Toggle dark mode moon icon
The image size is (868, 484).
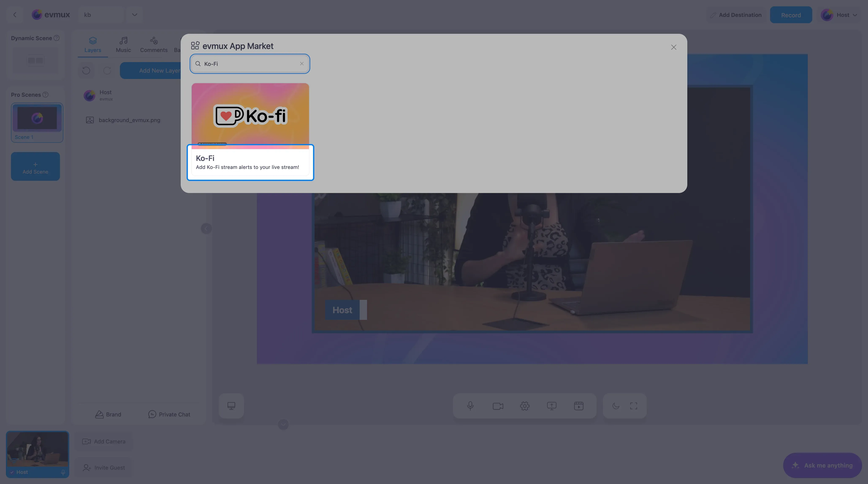(616, 406)
